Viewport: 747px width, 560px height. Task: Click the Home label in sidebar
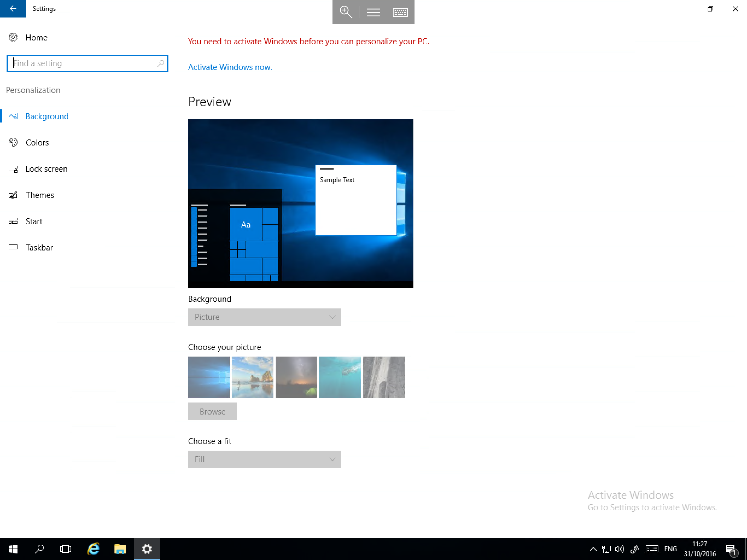pyautogui.click(x=36, y=37)
